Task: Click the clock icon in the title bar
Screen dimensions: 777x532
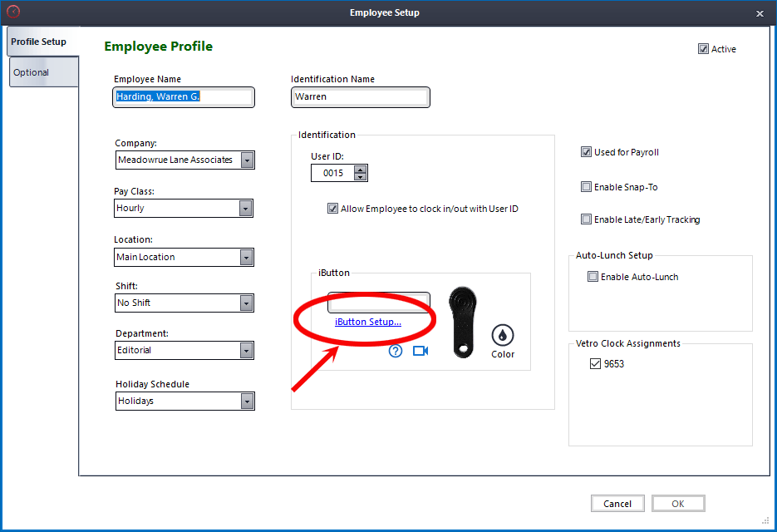Action: (14, 12)
